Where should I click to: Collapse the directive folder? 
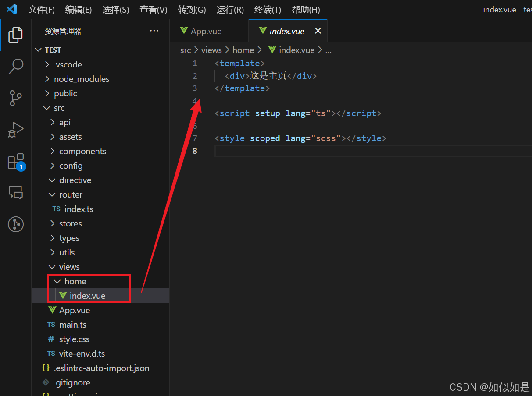53,180
